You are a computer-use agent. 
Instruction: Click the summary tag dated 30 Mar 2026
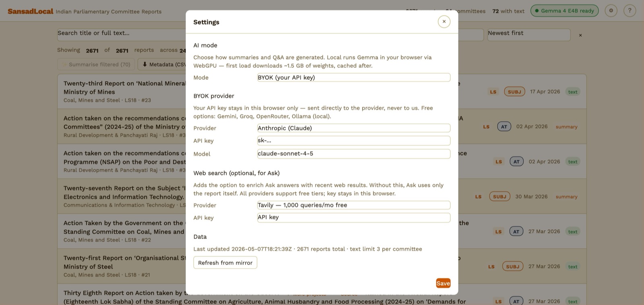566,197
